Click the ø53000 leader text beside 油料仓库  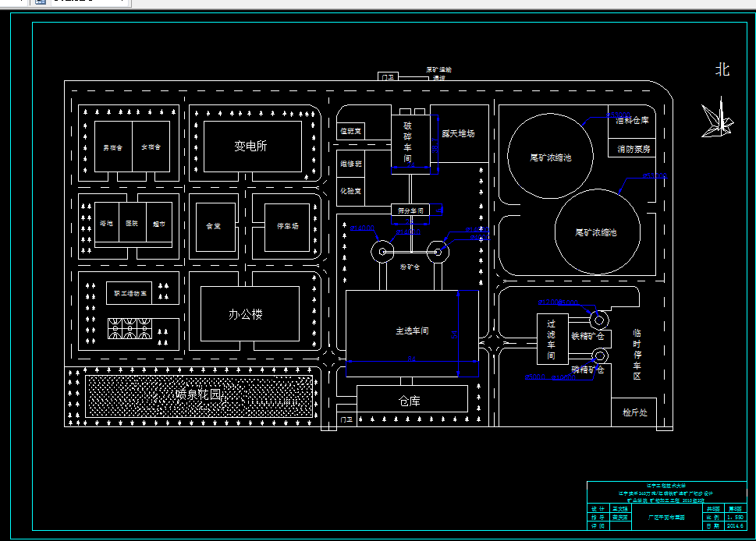tap(618, 115)
